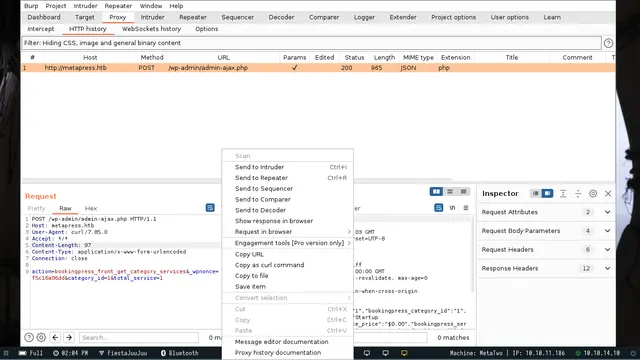Open Request editor search settings gear
This screenshot has height=360, width=640.
click(41, 338)
